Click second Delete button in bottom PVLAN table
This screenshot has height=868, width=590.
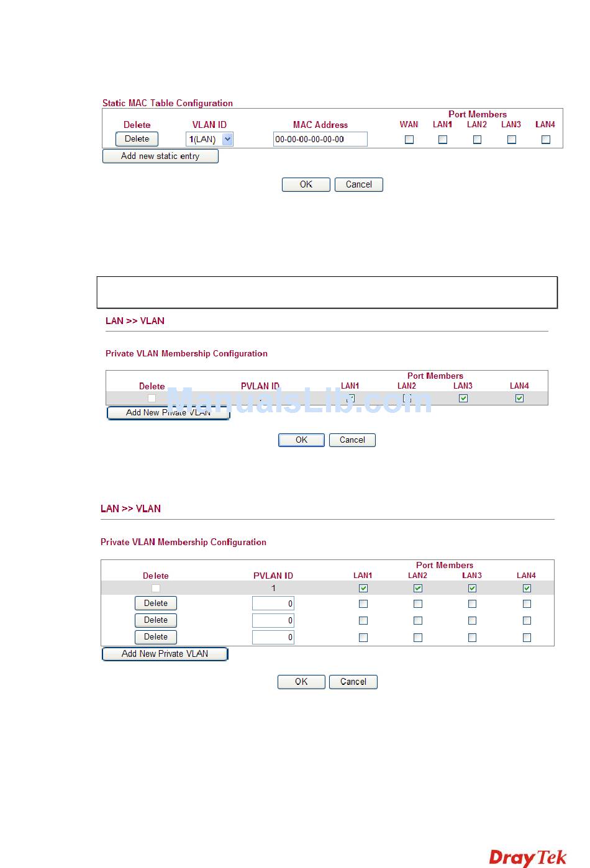point(156,620)
